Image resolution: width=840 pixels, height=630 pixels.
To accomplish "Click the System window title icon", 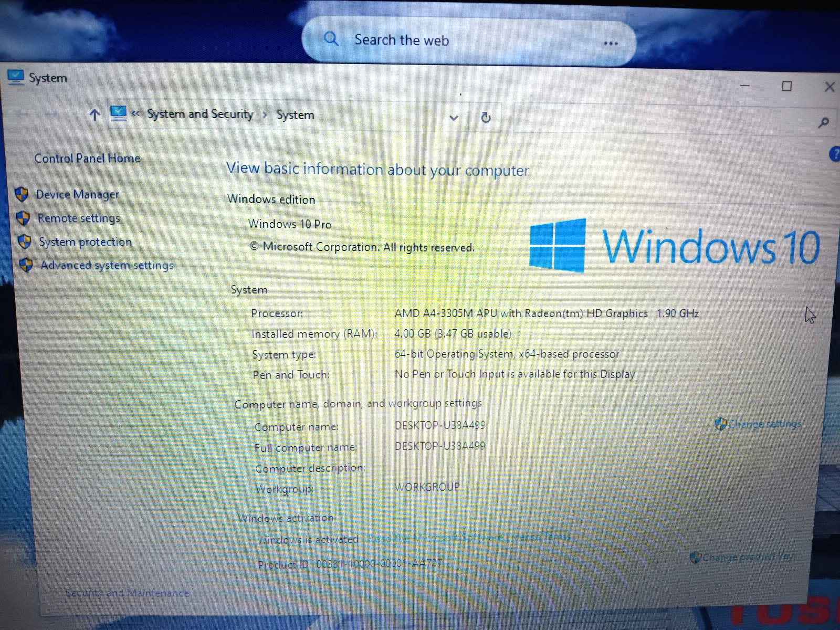I will click(x=16, y=78).
